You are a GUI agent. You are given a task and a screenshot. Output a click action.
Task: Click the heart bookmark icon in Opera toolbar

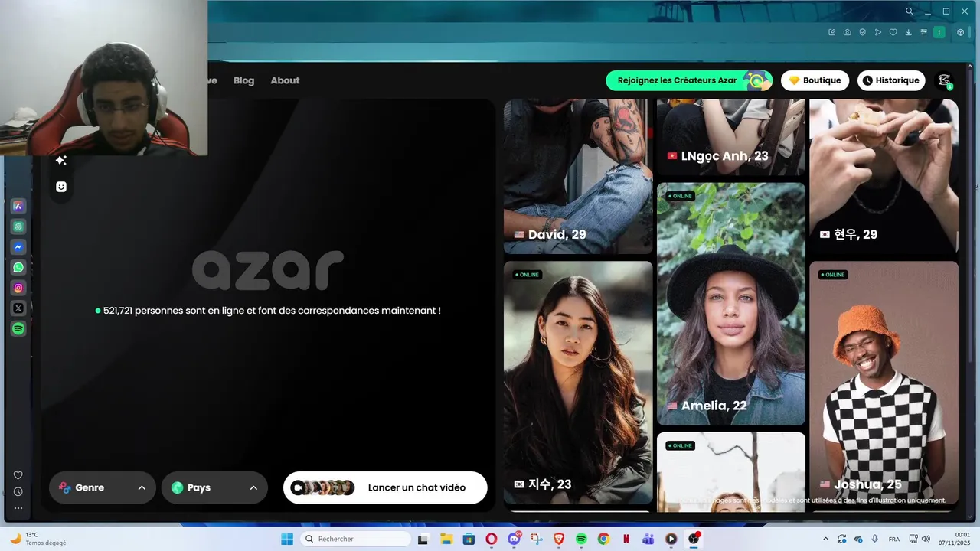click(893, 32)
